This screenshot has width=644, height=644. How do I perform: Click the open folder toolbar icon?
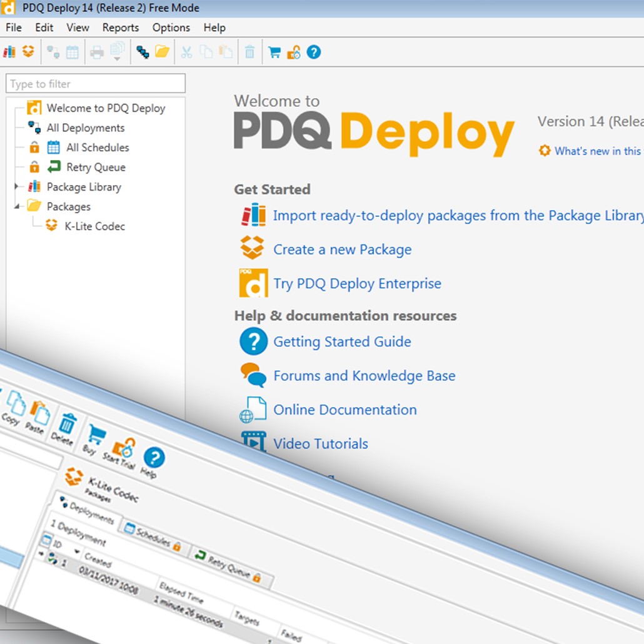pyautogui.click(x=162, y=52)
